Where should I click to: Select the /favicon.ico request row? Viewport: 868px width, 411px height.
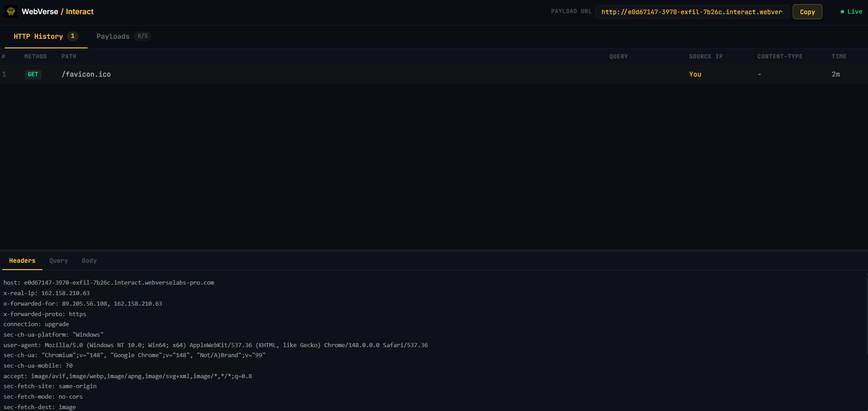click(x=434, y=74)
